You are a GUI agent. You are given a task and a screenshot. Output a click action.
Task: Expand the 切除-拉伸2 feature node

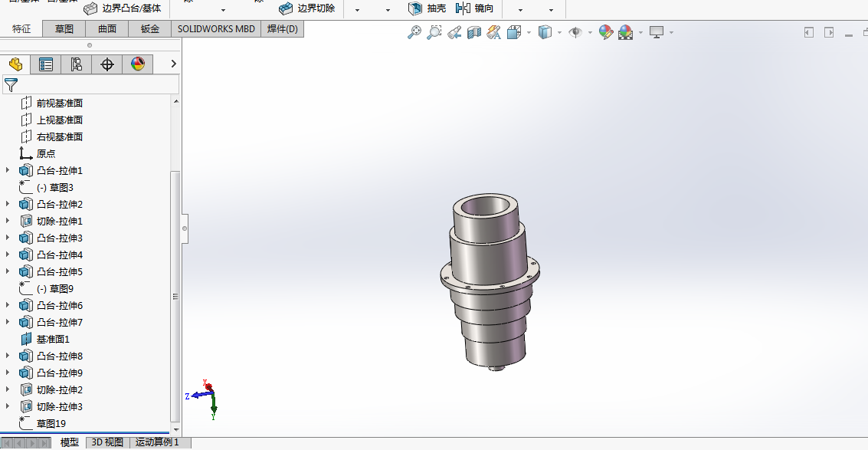(8, 389)
